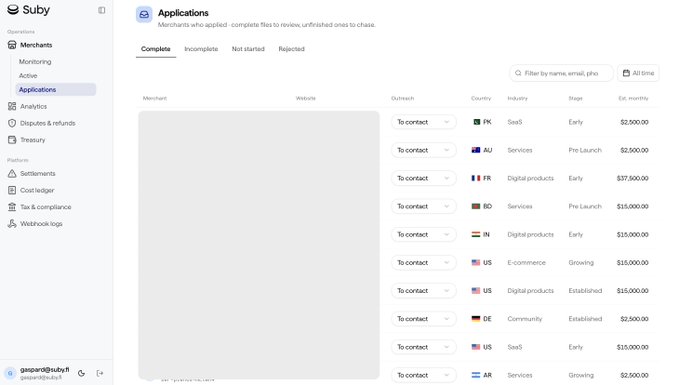Click the Tax & compliance bank icon
The width and height of the screenshot is (679, 385).
tap(12, 207)
